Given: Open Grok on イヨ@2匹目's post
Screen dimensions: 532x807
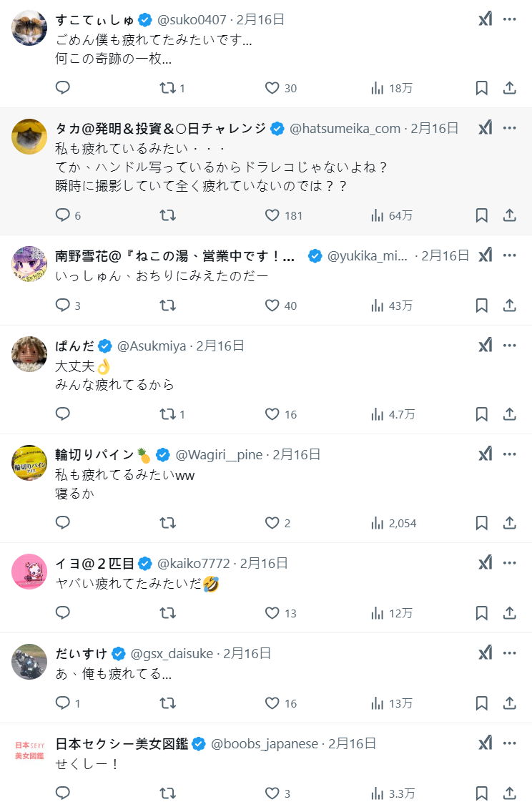Looking at the screenshot, I should [x=486, y=563].
